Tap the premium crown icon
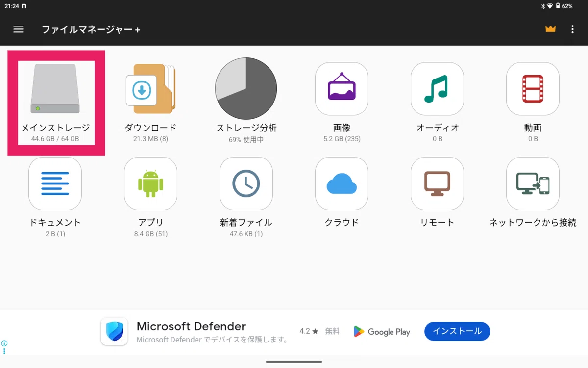588x368 pixels. (551, 29)
